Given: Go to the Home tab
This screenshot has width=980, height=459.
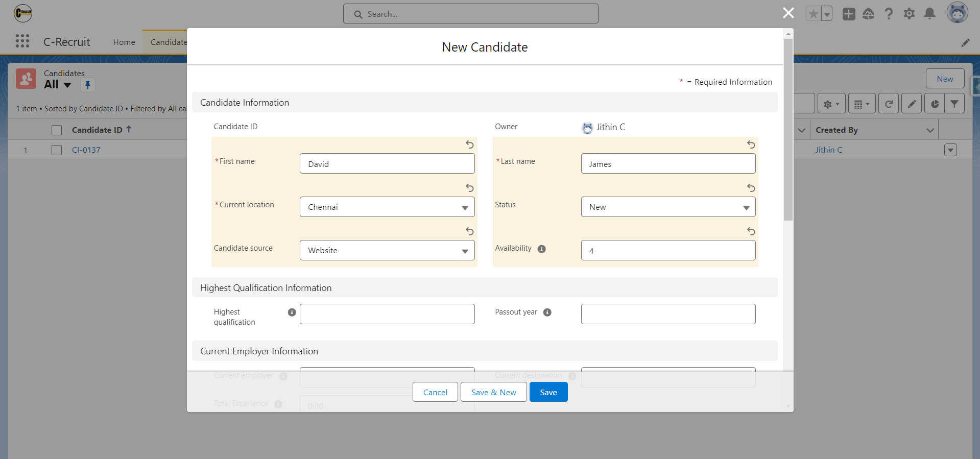Looking at the screenshot, I should point(124,42).
